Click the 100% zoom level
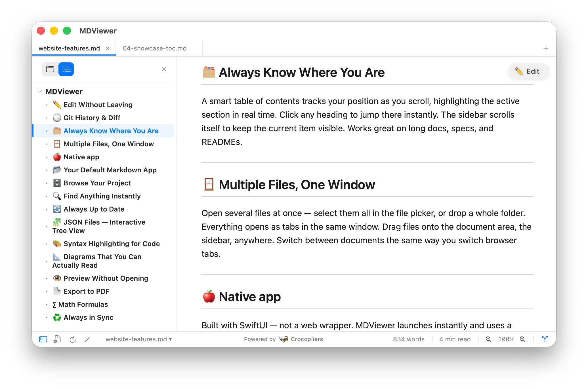Viewport: 588px width, 389px height. click(506, 339)
